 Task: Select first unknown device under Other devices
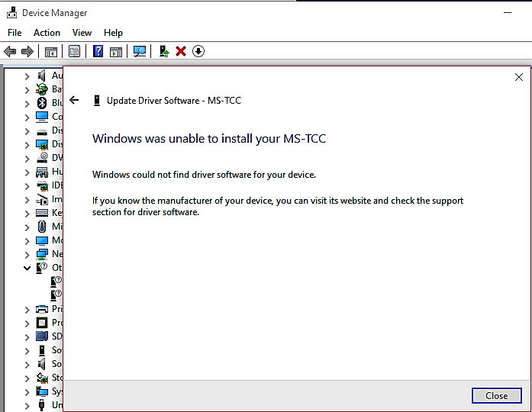(x=56, y=281)
